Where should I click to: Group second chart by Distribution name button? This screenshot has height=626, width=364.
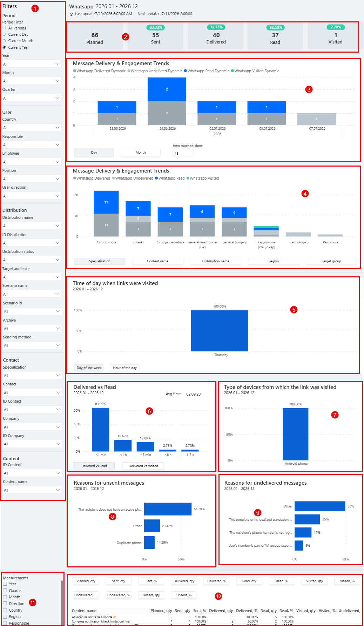click(x=216, y=261)
